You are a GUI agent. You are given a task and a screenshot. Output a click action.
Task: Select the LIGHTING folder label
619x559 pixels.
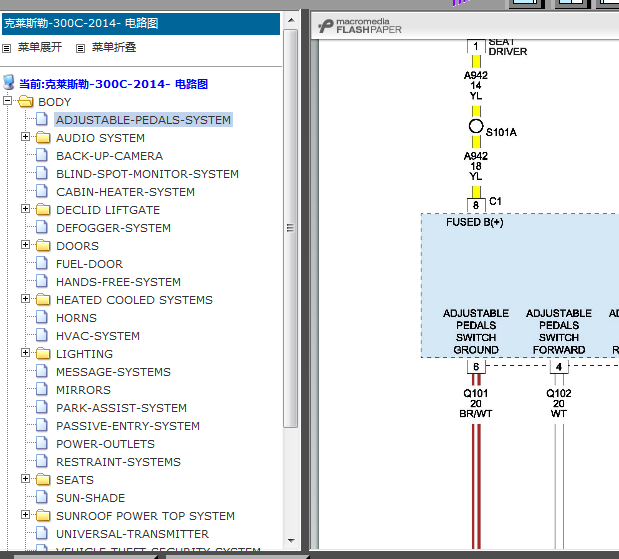(84, 354)
